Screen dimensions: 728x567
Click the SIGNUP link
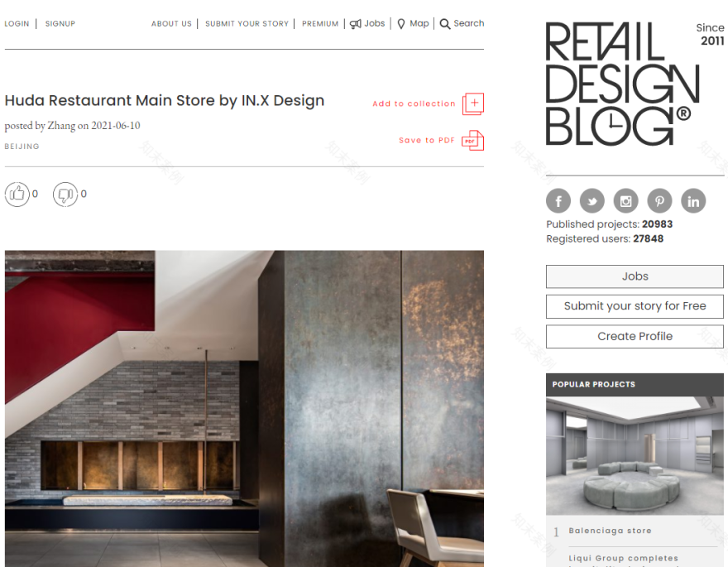coord(60,24)
